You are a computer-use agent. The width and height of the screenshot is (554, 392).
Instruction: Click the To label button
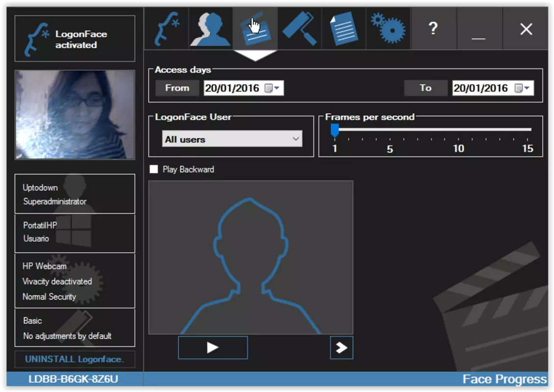(426, 88)
